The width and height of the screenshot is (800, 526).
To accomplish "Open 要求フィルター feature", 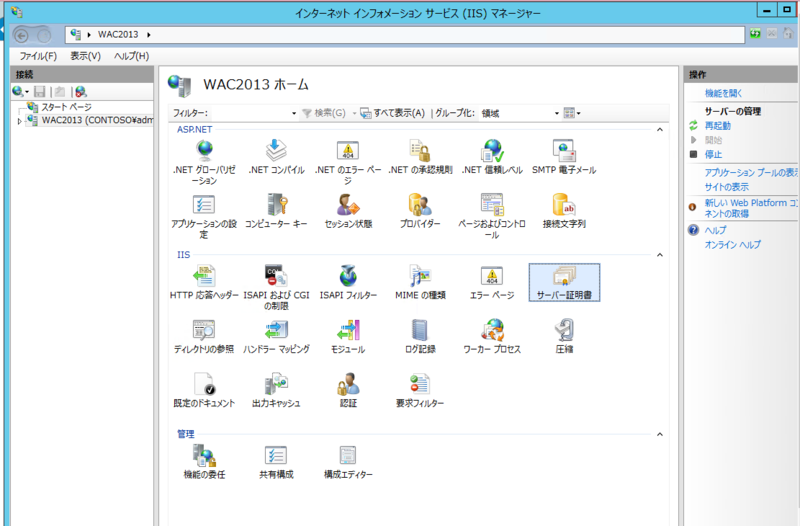I will [420, 390].
